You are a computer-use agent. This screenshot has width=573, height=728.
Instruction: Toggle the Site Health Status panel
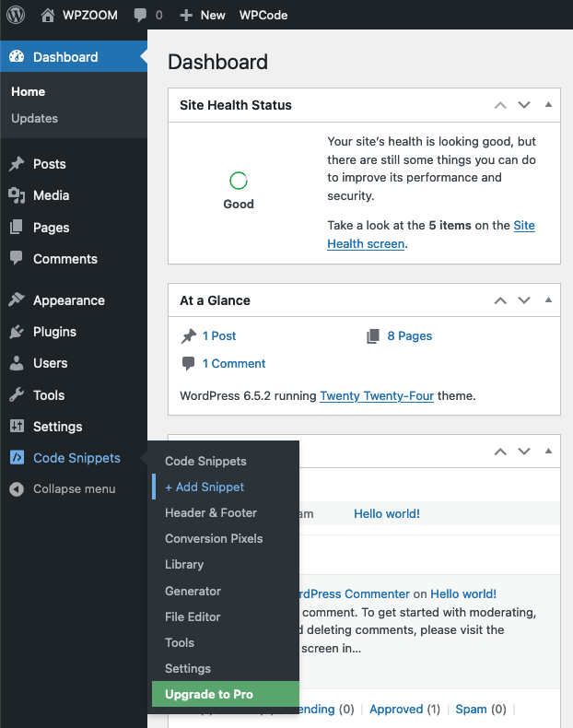tap(548, 105)
